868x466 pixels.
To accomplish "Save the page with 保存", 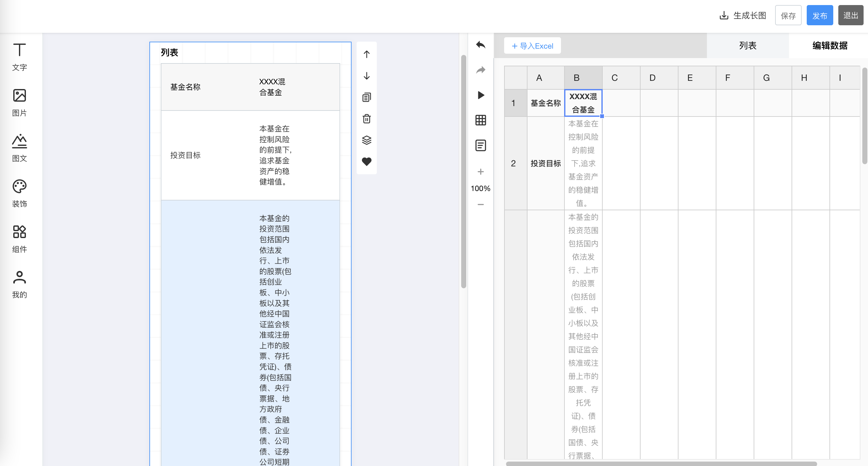I will [x=788, y=15].
